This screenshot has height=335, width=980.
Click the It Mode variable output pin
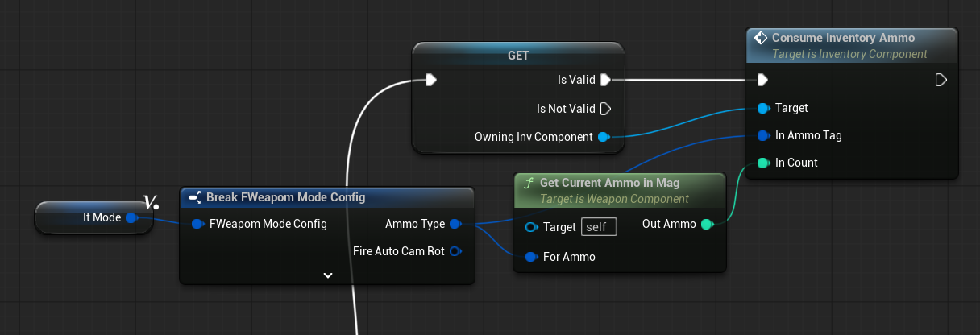(x=131, y=217)
